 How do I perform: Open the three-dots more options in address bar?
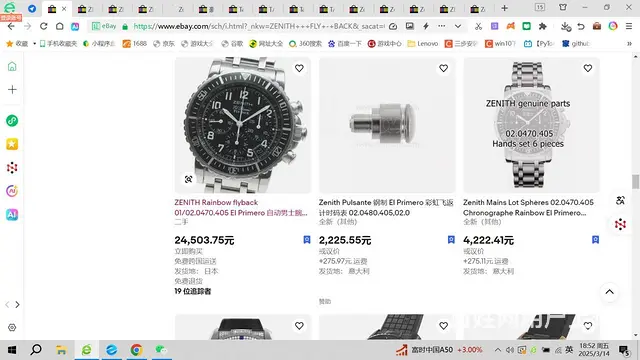442,26
